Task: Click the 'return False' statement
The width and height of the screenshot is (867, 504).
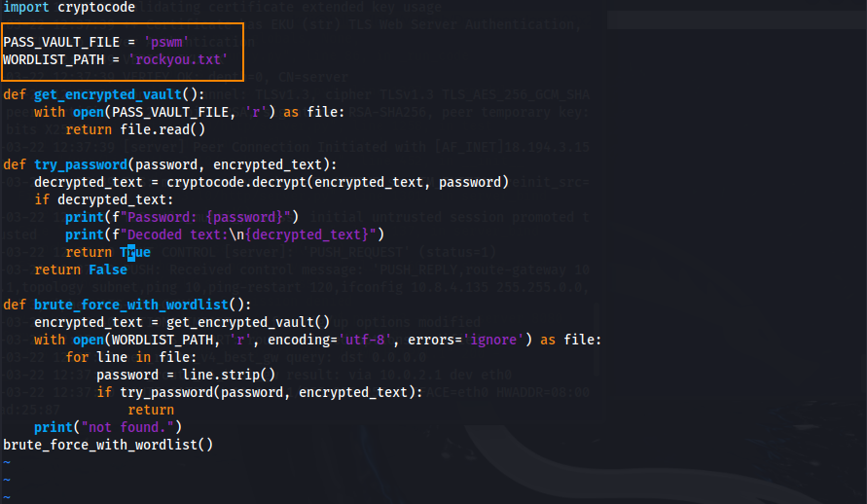Action: [x=80, y=270]
